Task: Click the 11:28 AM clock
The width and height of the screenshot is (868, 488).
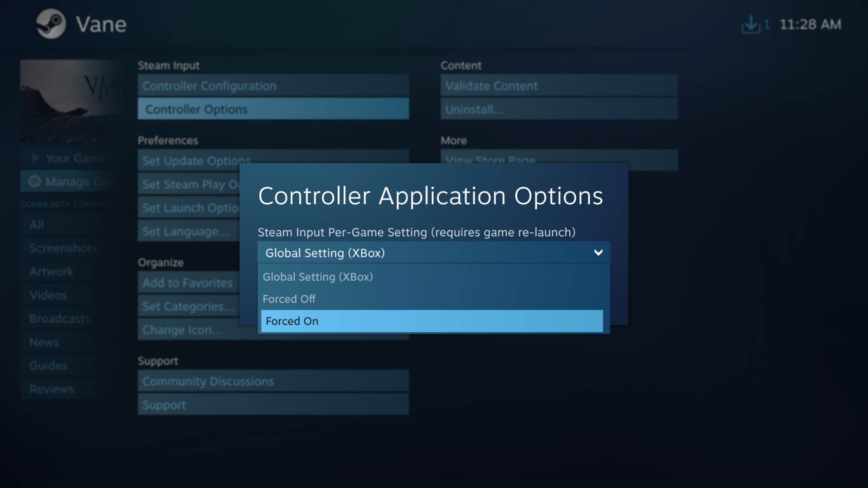Action: click(x=810, y=24)
